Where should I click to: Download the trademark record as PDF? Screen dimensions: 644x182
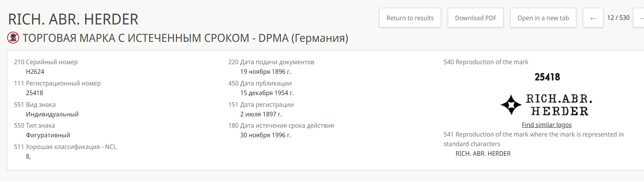475,18
